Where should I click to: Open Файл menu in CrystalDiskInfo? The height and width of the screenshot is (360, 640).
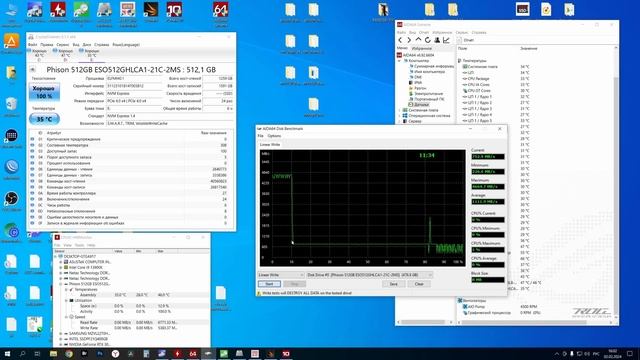point(33,44)
